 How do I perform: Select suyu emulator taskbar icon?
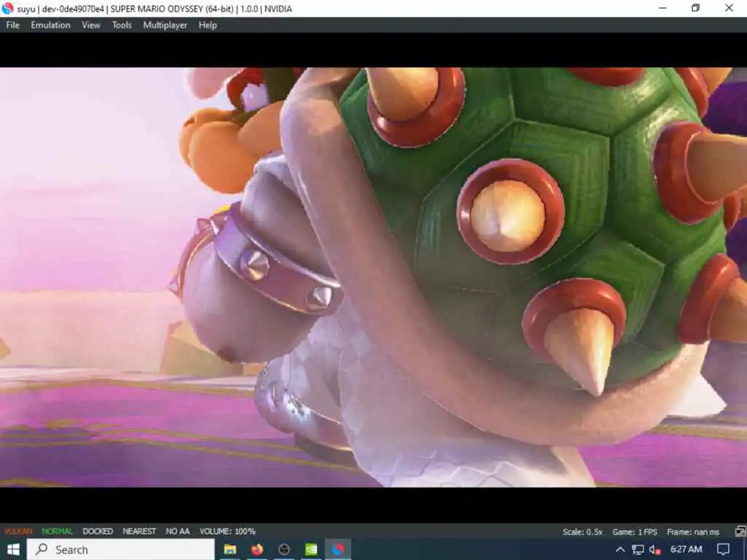(338, 550)
